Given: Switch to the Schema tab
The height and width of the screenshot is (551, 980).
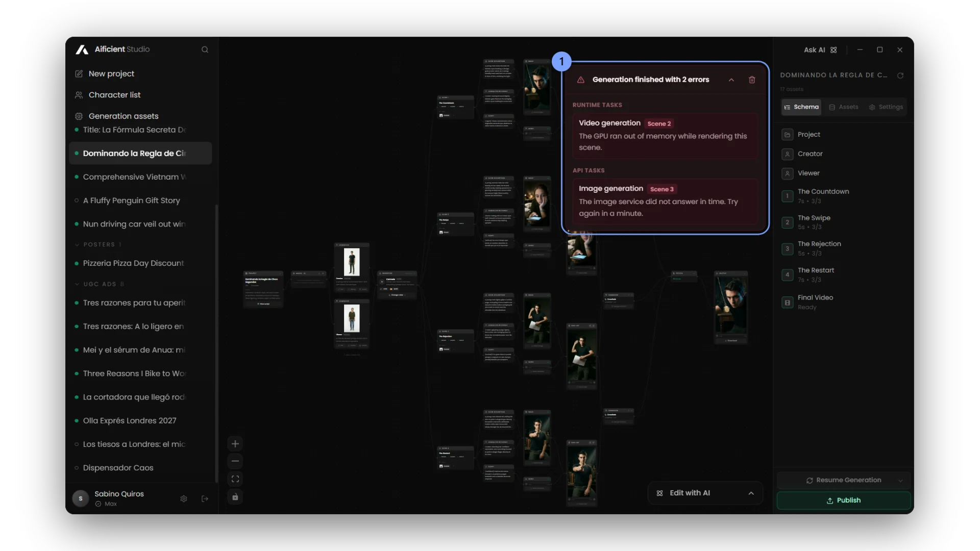Looking at the screenshot, I should click(801, 107).
